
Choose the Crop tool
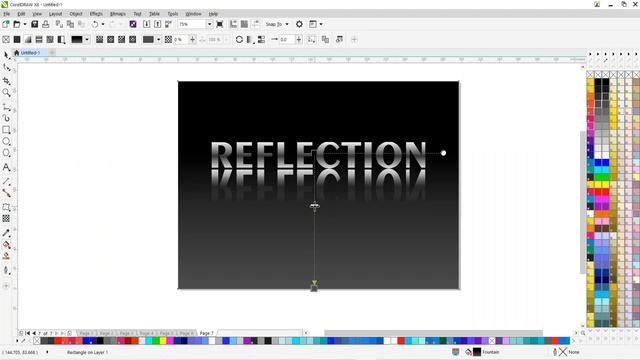[6, 80]
